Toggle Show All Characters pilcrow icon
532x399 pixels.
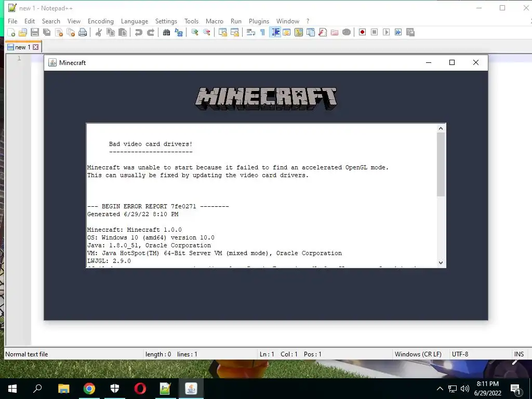click(x=262, y=32)
